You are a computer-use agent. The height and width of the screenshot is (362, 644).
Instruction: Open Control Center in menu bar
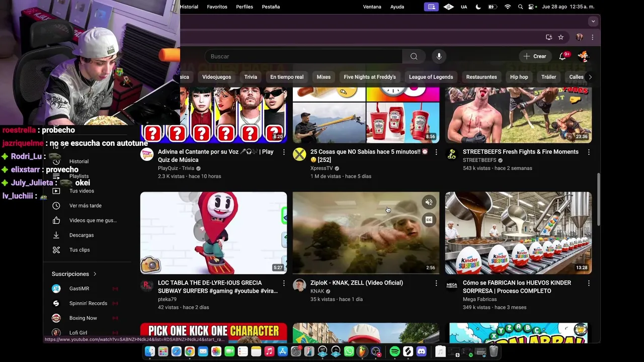(x=531, y=7)
